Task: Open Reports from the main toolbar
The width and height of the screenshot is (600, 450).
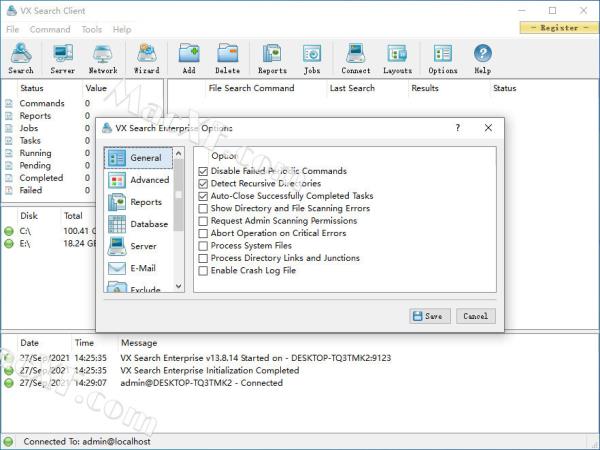Action: (272, 58)
